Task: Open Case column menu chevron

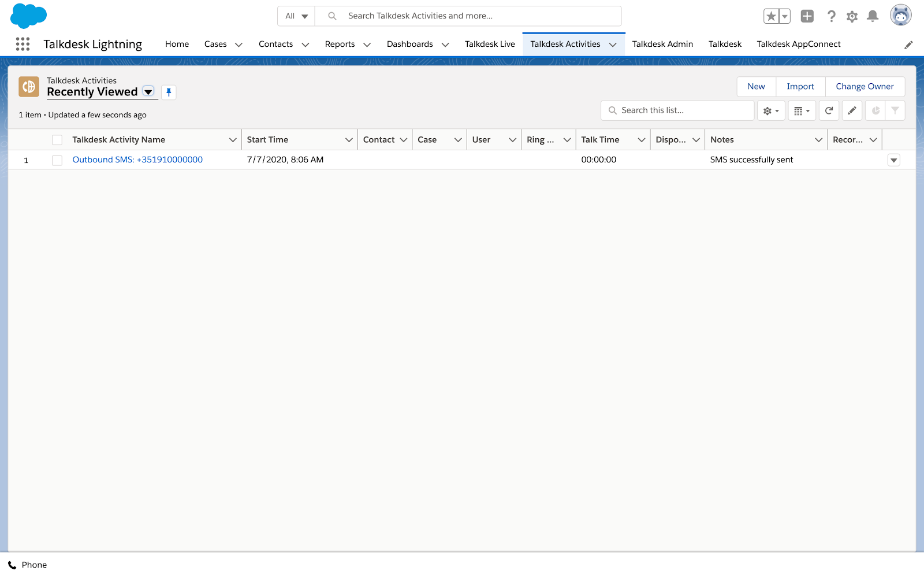Action: [458, 140]
